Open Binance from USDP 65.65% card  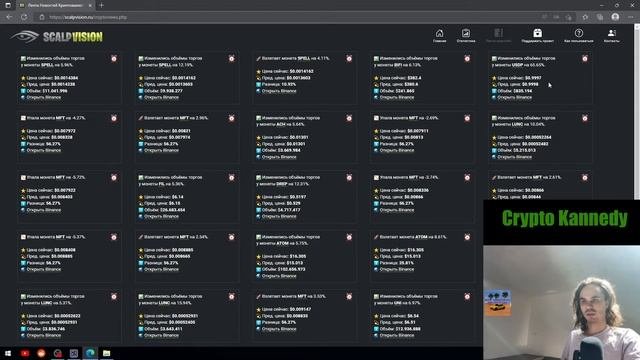click(x=515, y=98)
